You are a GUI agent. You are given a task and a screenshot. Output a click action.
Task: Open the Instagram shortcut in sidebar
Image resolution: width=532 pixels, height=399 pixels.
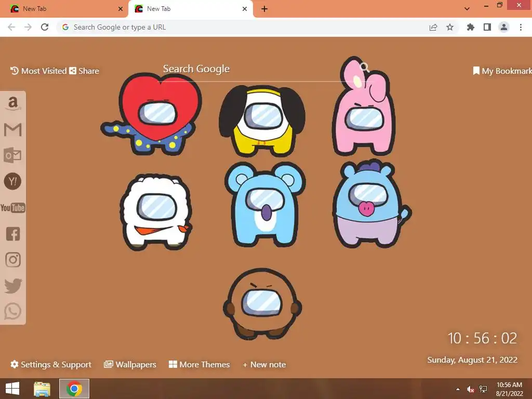pos(13,260)
